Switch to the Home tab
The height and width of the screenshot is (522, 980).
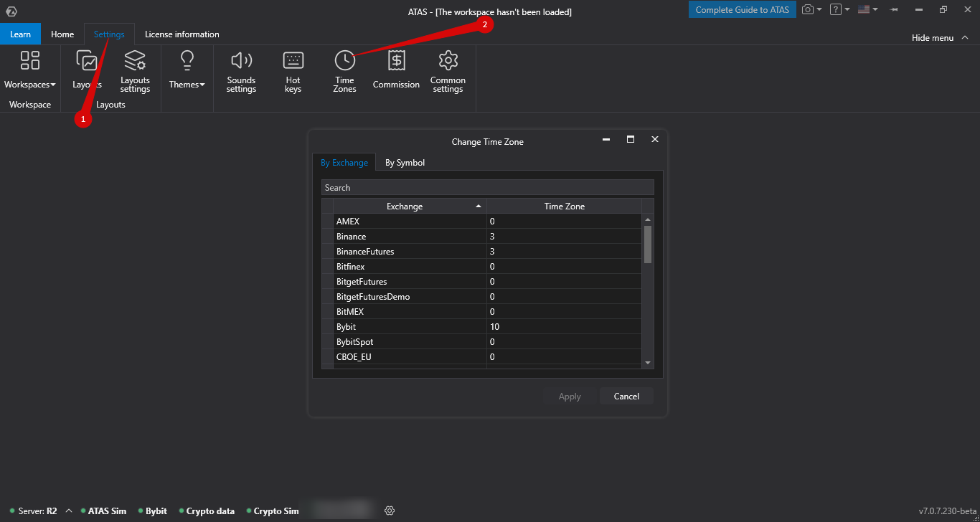coord(62,34)
